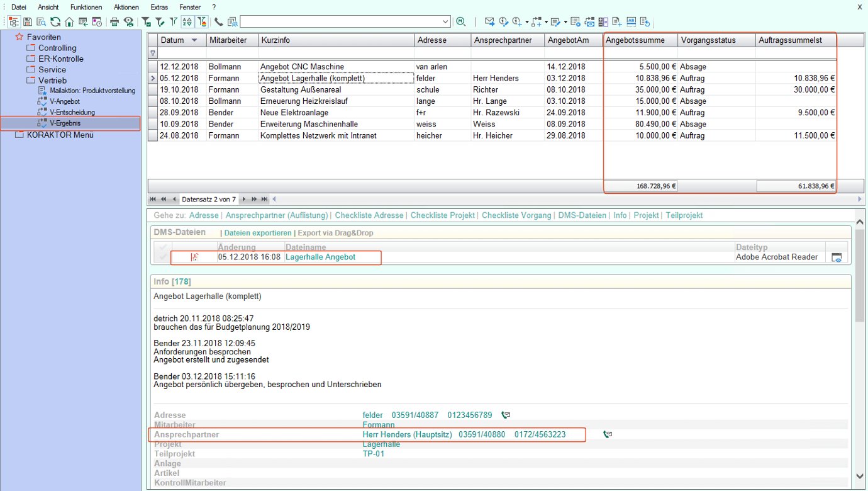Click the phone icon in Ansprechpartner row
The height and width of the screenshot is (491, 868).
click(607, 434)
